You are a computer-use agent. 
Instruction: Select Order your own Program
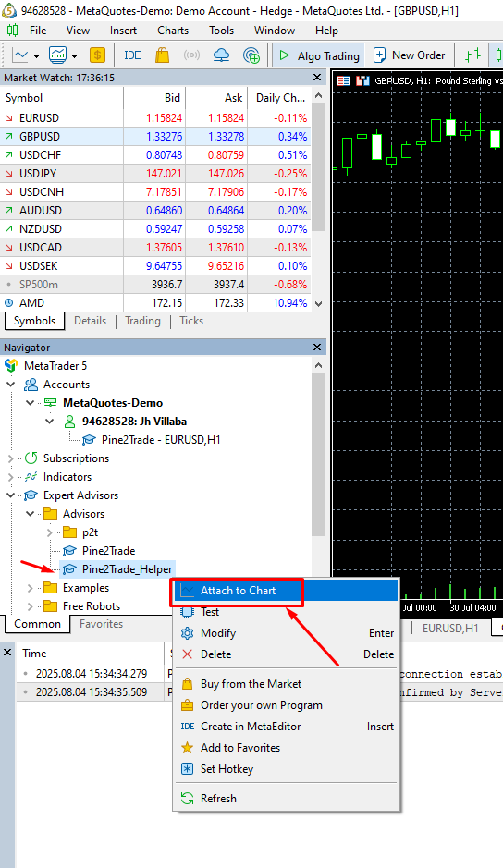(x=287, y=705)
